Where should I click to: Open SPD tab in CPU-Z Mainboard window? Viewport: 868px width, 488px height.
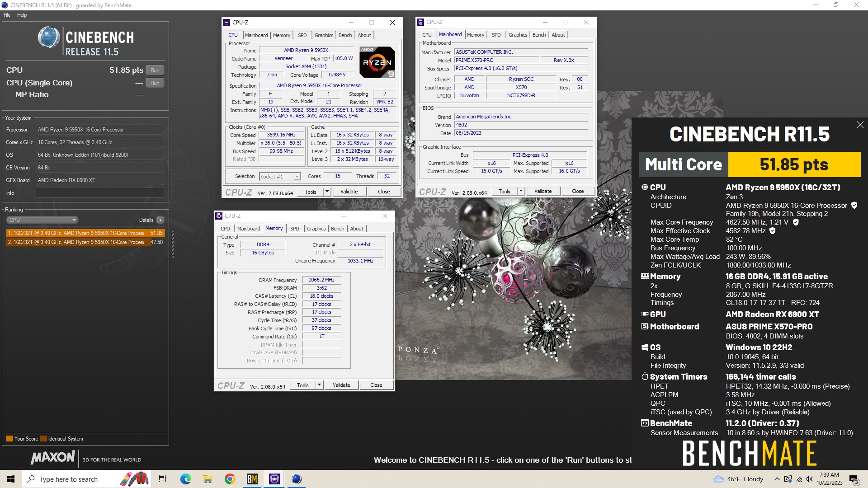coord(496,35)
